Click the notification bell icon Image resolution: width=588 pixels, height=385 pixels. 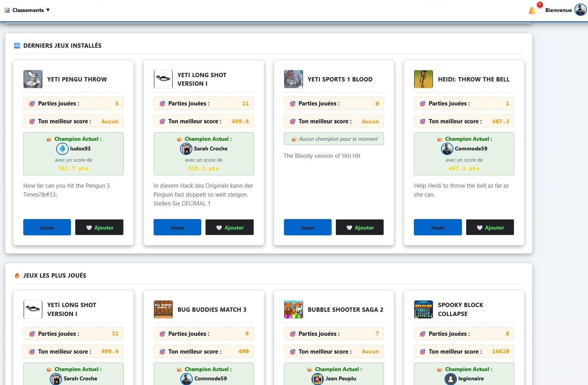tap(533, 10)
